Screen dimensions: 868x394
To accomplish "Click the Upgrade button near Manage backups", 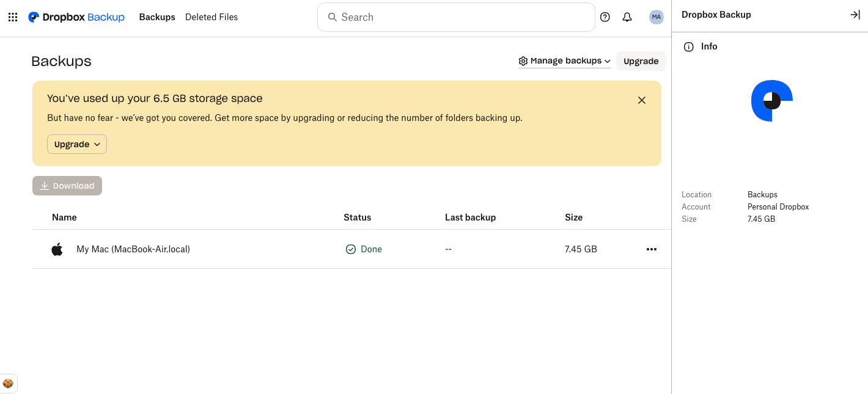I will [641, 61].
